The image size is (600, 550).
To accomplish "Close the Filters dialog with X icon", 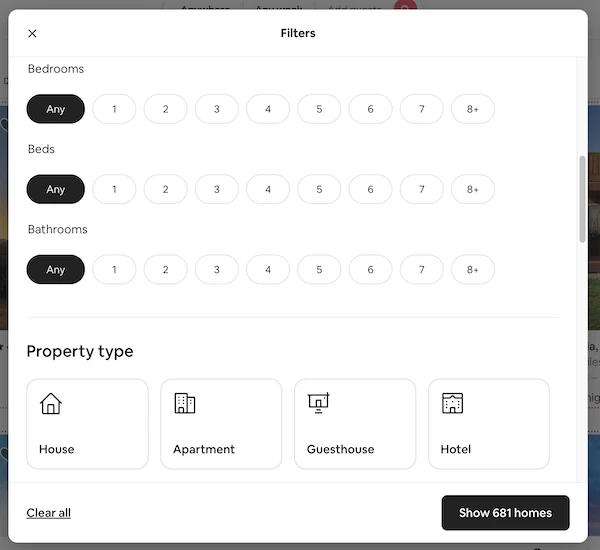I will [x=33, y=33].
